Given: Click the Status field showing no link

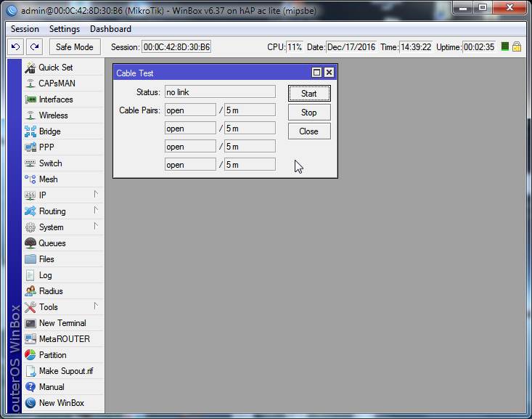Looking at the screenshot, I should pos(220,92).
